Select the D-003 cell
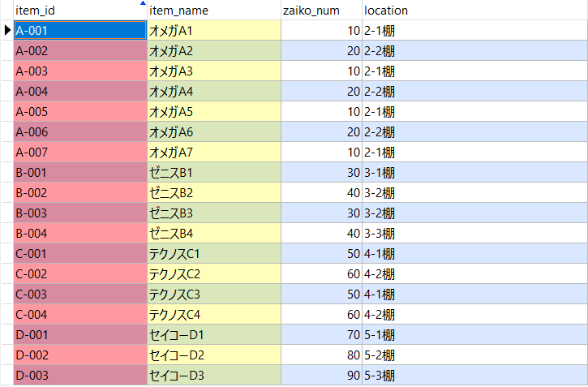Viewport: 588px width, 387px height. pyautogui.click(x=80, y=375)
